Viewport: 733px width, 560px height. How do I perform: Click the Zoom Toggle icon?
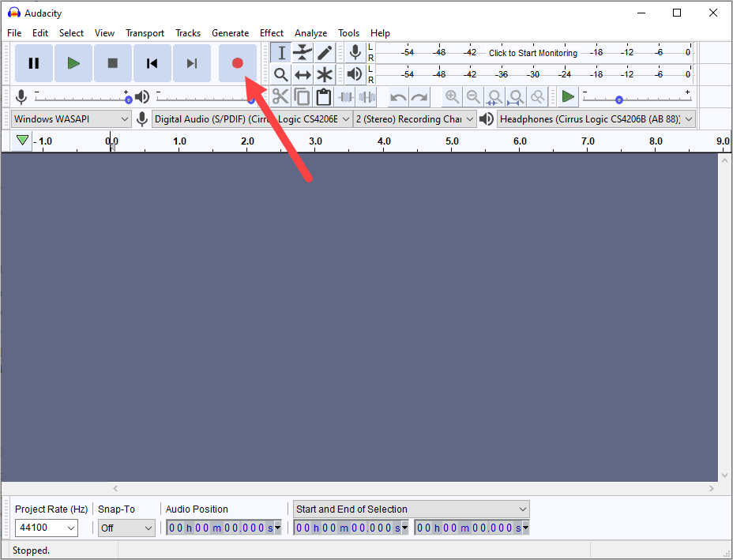pos(538,97)
